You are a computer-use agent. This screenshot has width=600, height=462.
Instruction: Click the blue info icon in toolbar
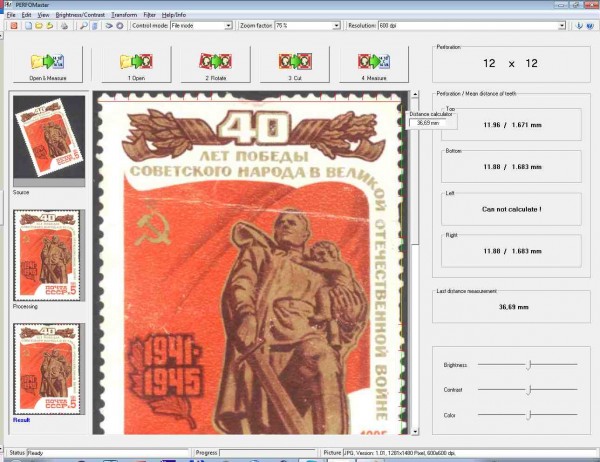coord(579,26)
